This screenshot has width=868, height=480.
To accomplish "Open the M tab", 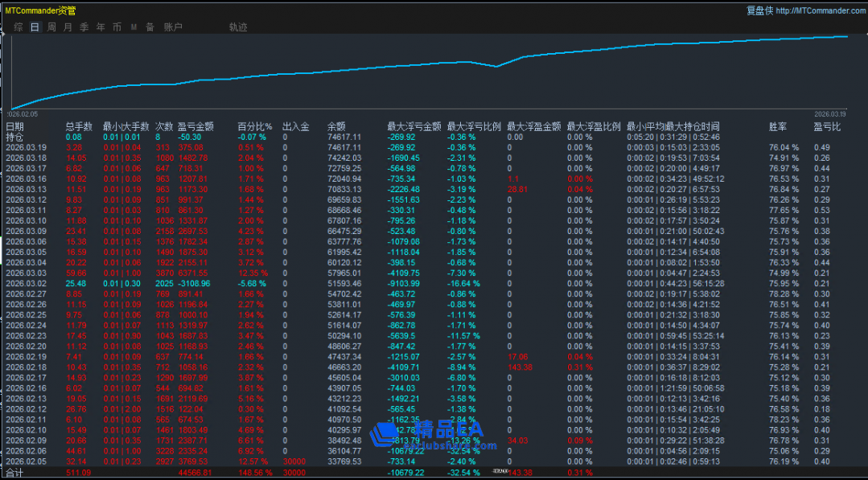I will [x=134, y=27].
